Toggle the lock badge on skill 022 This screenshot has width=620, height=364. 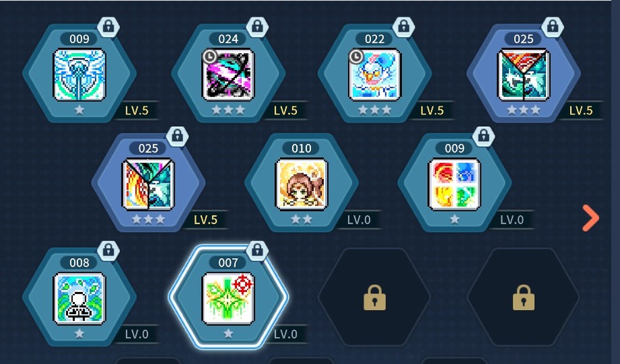pyautogui.click(x=403, y=27)
